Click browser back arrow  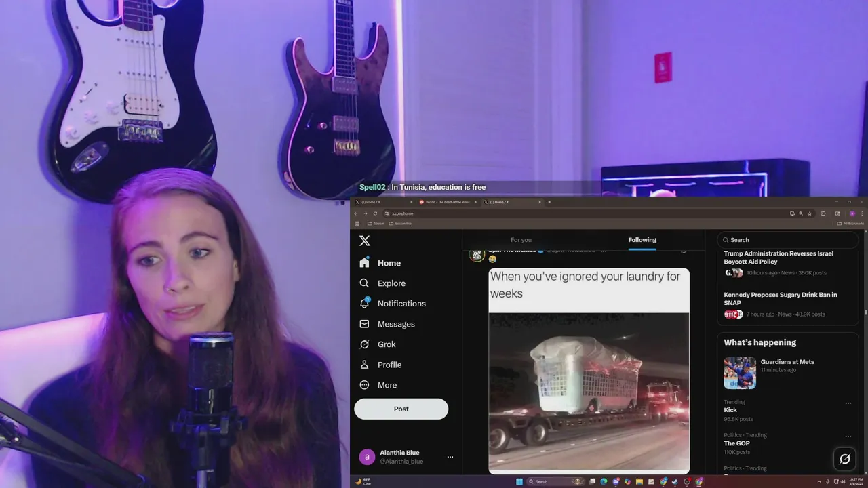click(x=356, y=213)
